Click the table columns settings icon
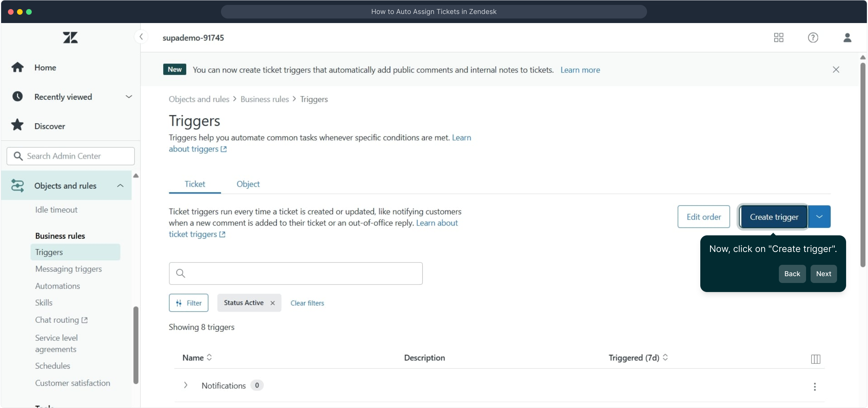 [x=815, y=359]
